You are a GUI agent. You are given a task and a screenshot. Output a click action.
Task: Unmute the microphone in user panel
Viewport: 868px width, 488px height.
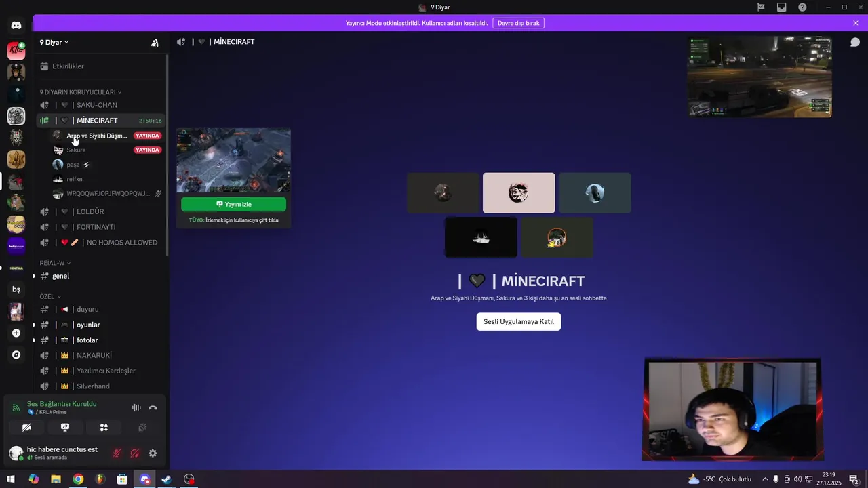point(117,453)
